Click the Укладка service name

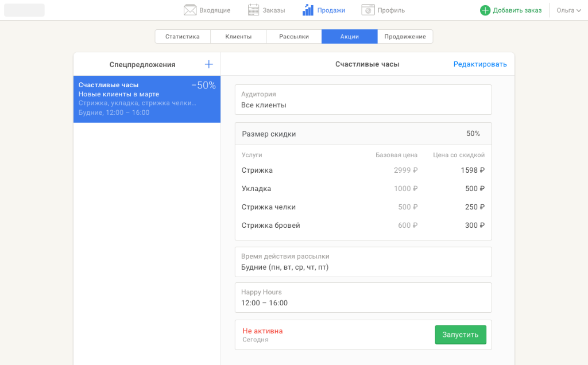point(256,188)
